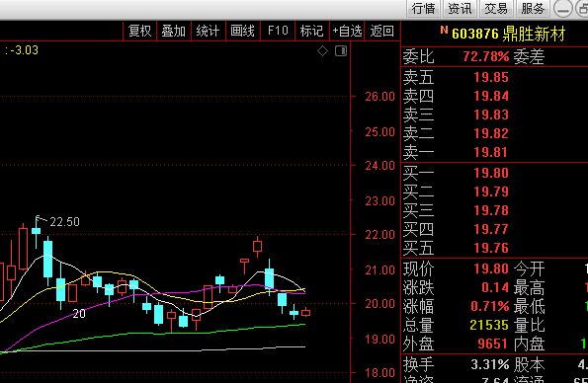Open F10 company info

(x=278, y=31)
